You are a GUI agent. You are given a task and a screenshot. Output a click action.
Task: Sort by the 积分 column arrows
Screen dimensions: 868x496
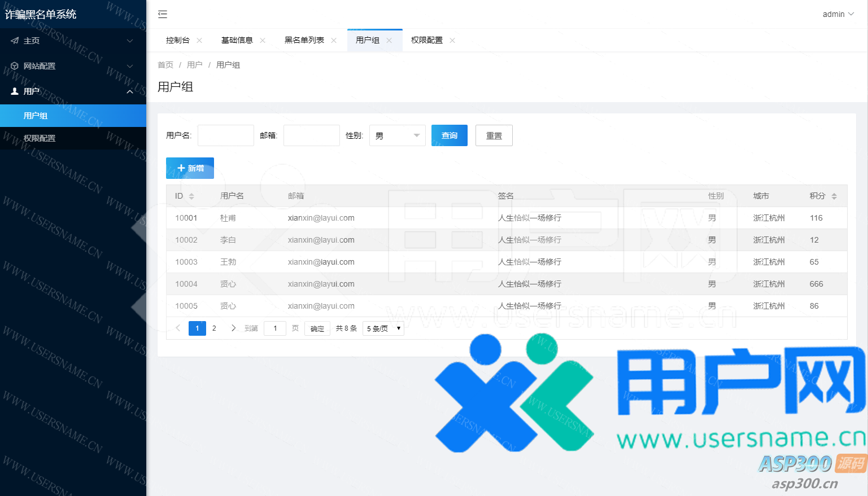[x=834, y=196]
